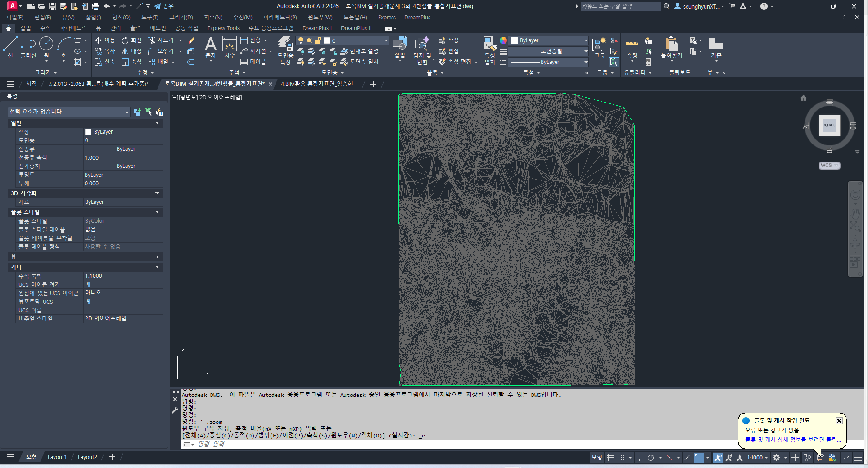Open the '선택 요소가 없습니다' selection dropdown
This screenshot has width=868, height=468.
tap(69, 112)
